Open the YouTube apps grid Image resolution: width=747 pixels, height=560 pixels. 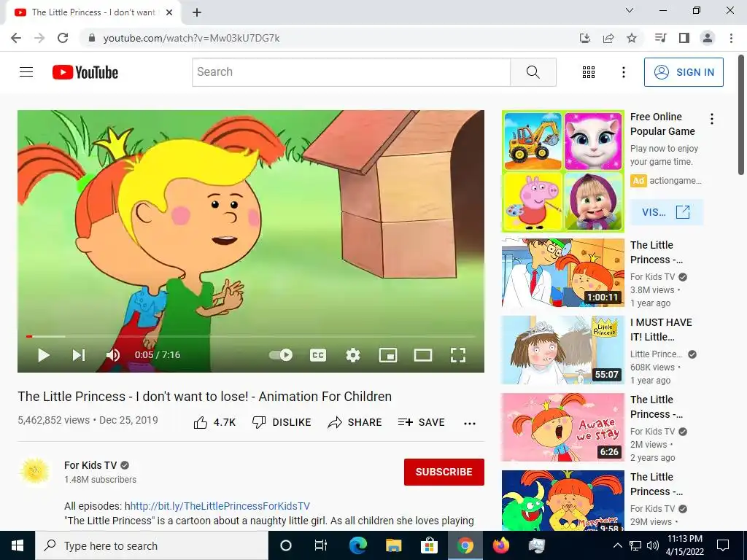point(589,72)
